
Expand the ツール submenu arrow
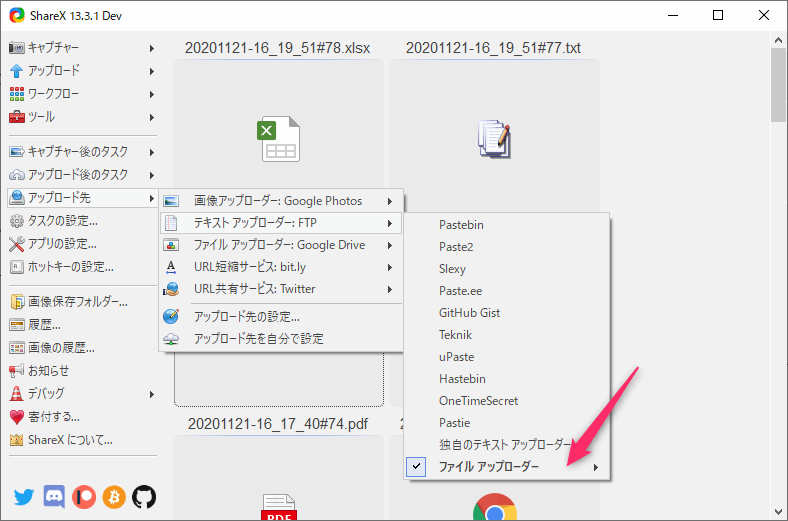[151, 118]
